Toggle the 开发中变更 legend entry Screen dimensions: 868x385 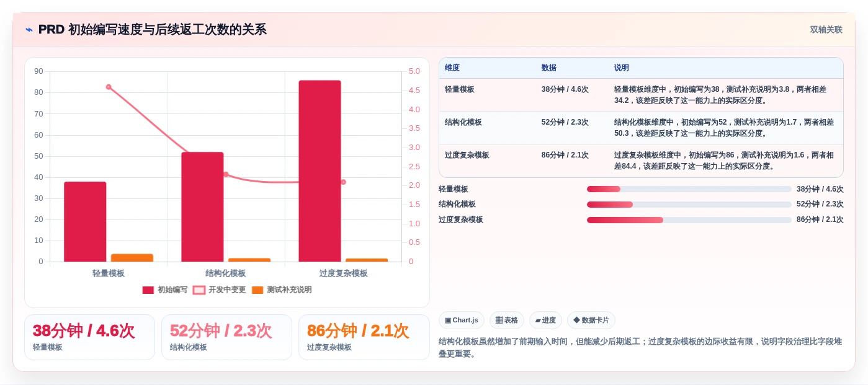tap(220, 290)
